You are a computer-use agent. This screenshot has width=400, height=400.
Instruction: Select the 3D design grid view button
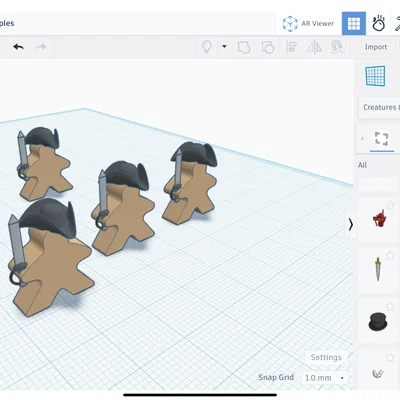[x=354, y=24]
